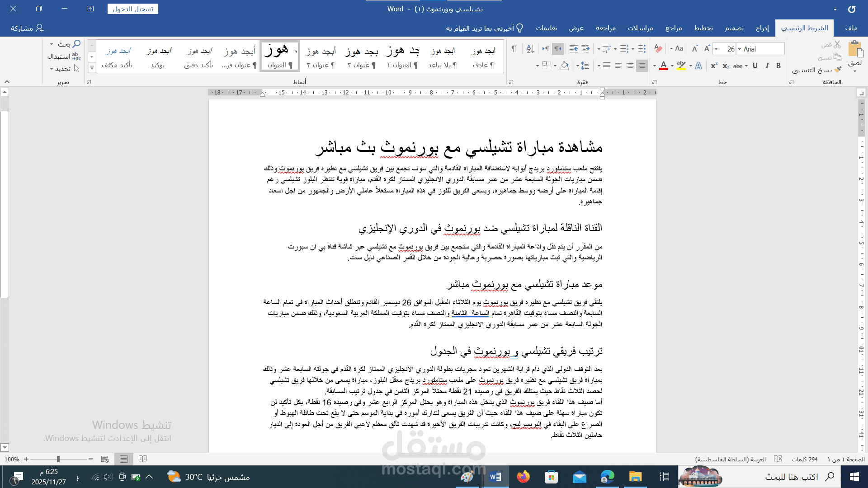Toggle underline formatting

pyautogui.click(x=755, y=66)
